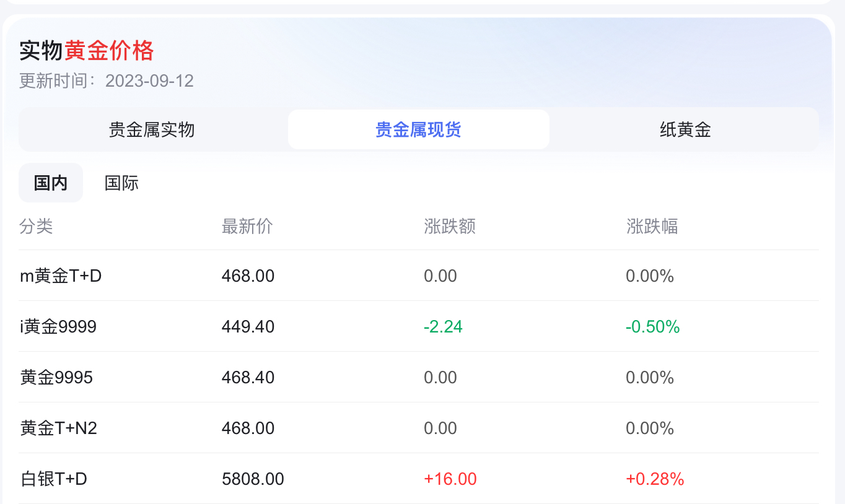This screenshot has width=845, height=504.
Task: Switch to the 国际 price view
Action: coord(121,183)
